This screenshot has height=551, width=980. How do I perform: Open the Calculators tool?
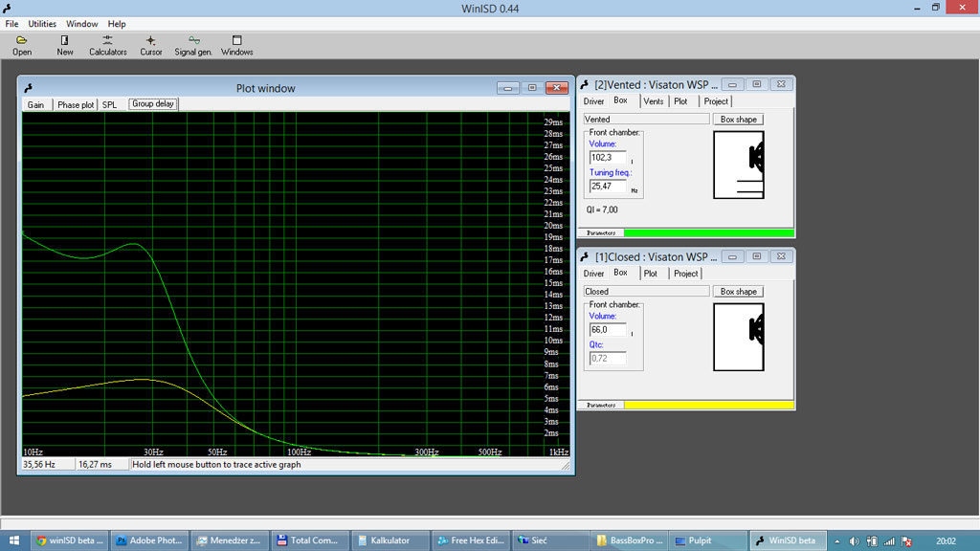(x=107, y=45)
